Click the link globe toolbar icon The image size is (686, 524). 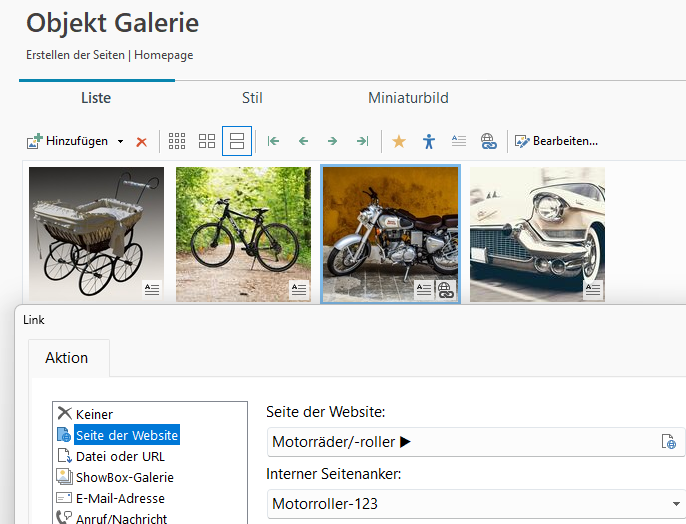coord(488,141)
